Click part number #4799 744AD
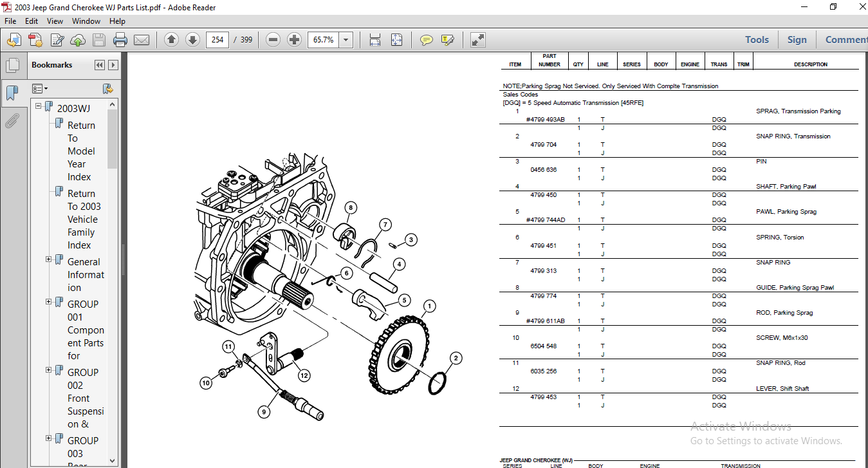Viewport: 868px width, 468px height. click(545, 220)
